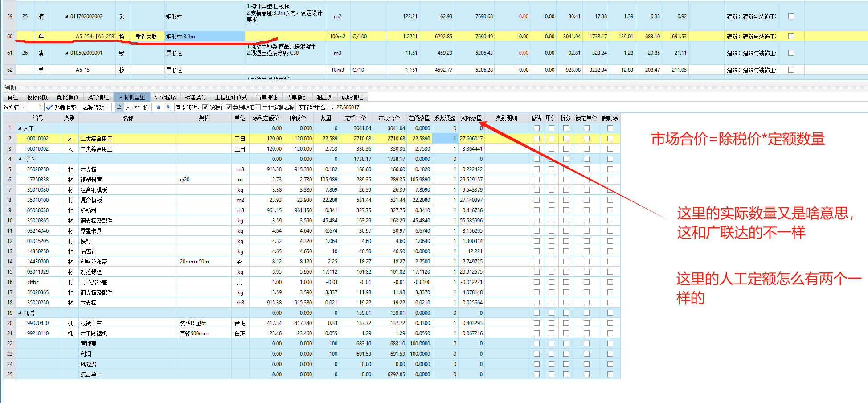This screenshot has width=868, height=403.
Task: Filter resources to 材 (material)
Action: pos(137,107)
